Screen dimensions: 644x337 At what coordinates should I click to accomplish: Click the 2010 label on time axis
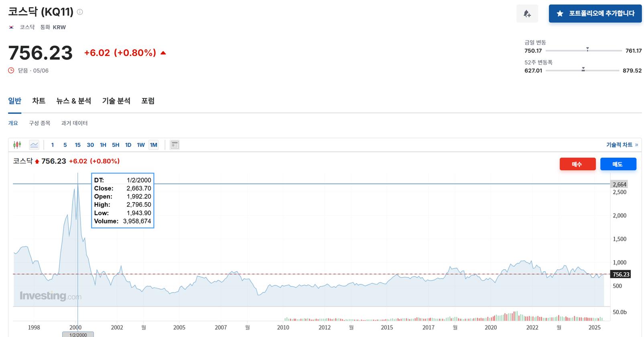click(x=283, y=327)
